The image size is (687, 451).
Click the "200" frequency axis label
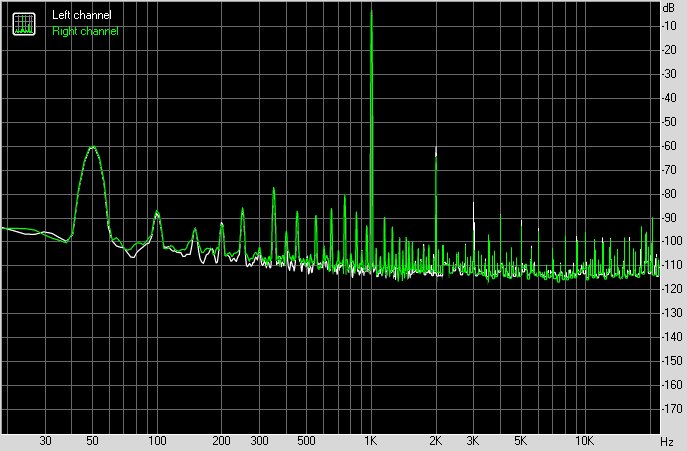pyautogui.click(x=222, y=441)
